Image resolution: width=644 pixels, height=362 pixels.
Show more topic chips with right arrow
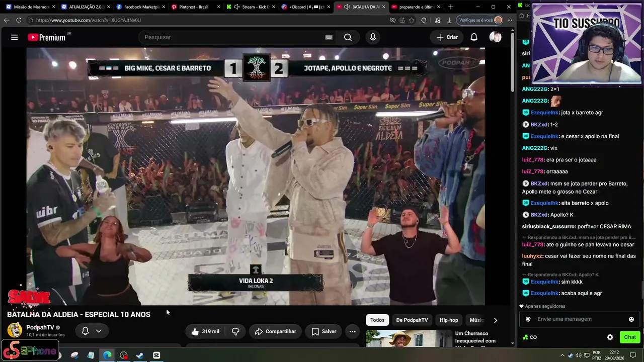pos(495,320)
